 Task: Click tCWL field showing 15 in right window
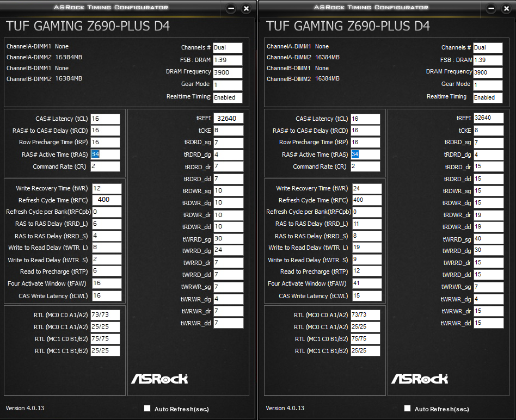[x=367, y=295]
